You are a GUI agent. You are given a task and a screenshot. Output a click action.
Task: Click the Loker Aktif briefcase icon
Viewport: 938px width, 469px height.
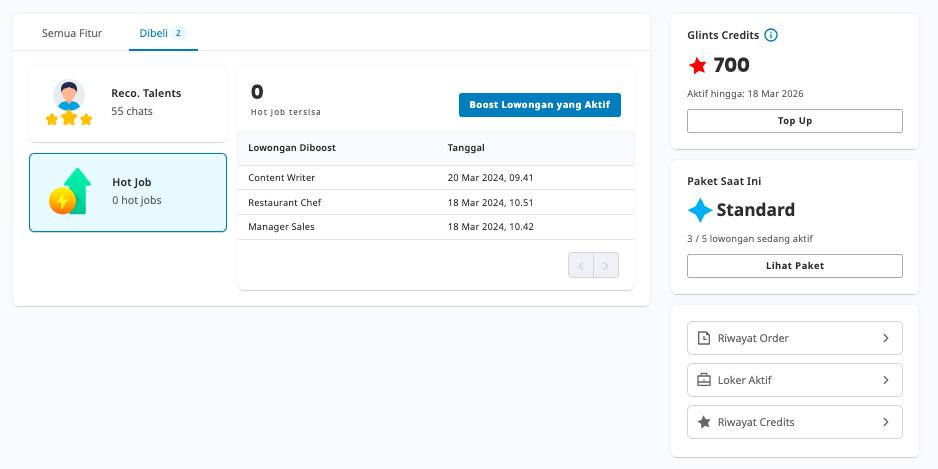pos(704,380)
